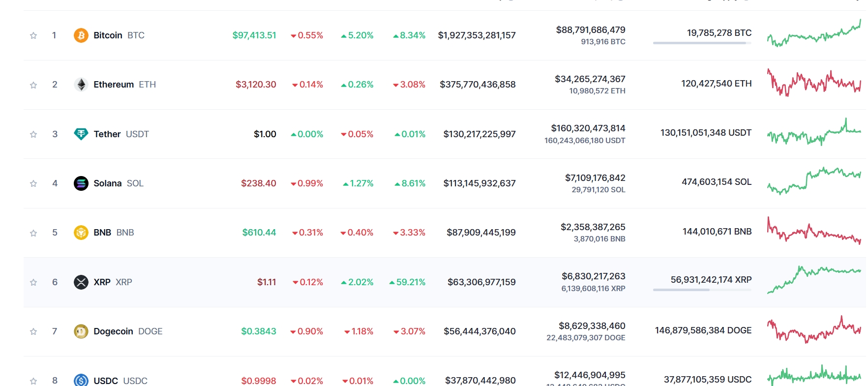Click Ethereum price $3,120.30
Screen dimensions: 868x386
click(x=256, y=85)
